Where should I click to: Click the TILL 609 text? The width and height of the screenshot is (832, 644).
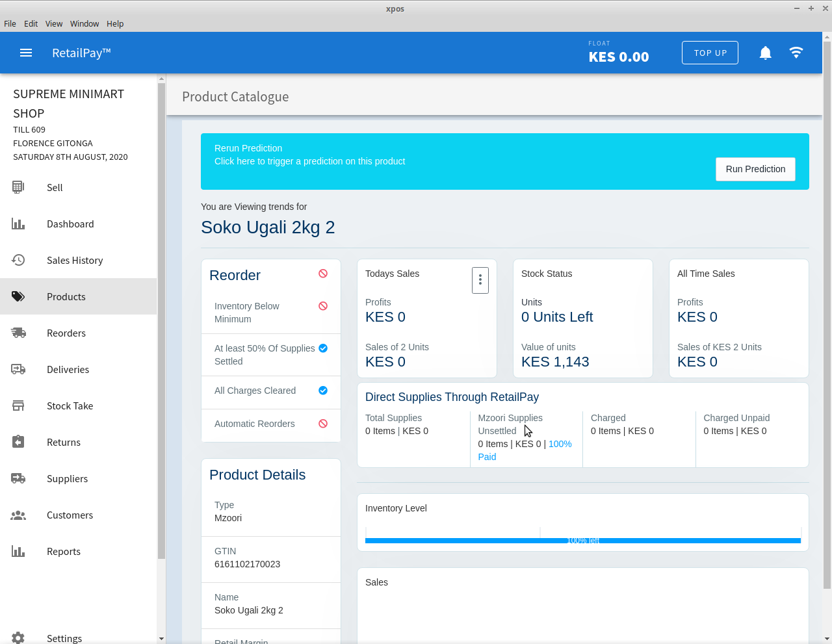[x=29, y=129]
